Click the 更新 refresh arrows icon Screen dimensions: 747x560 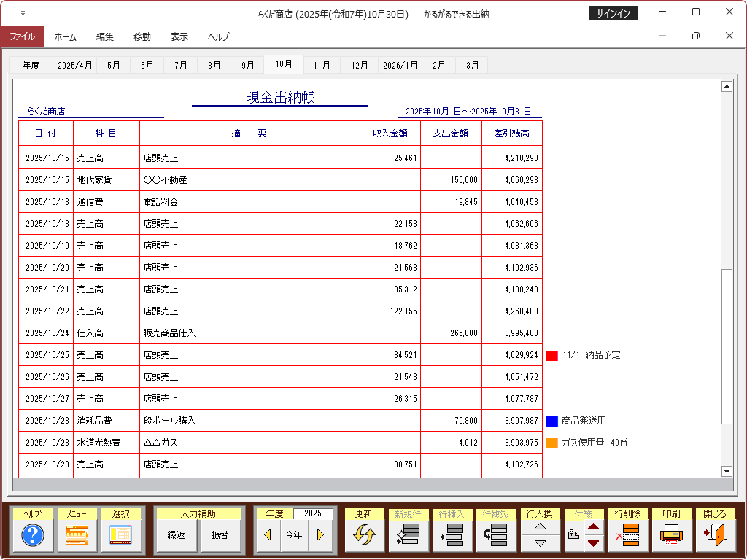(x=364, y=536)
